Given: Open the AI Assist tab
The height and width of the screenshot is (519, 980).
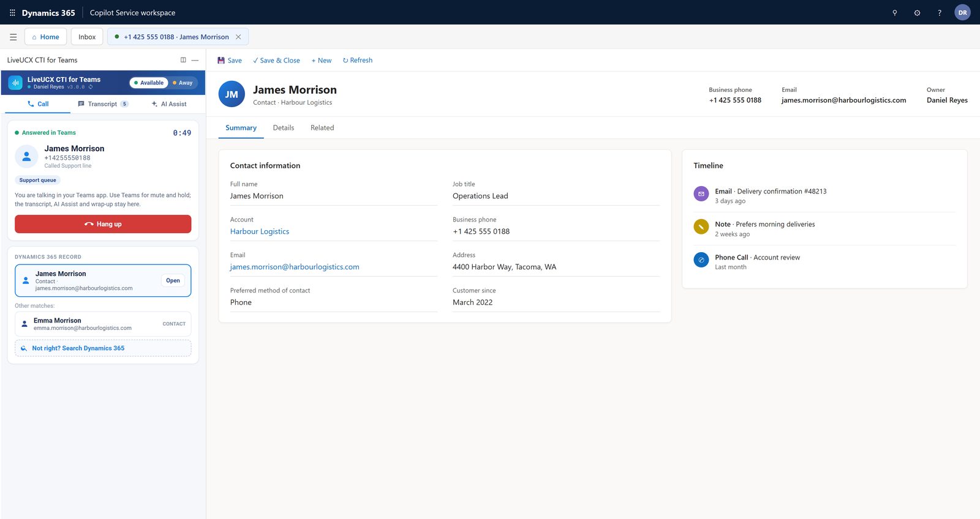Looking at the screenshot, I should pyautogui.click(x=169, y=104).
